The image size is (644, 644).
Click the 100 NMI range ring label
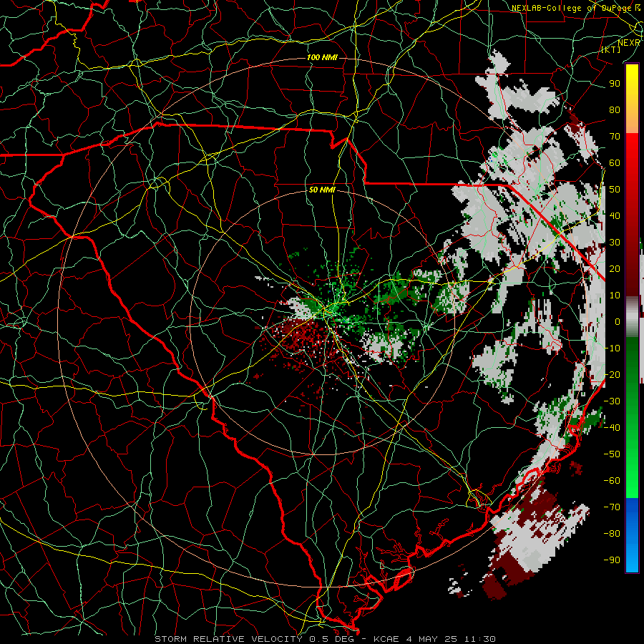tap(322, 57)
